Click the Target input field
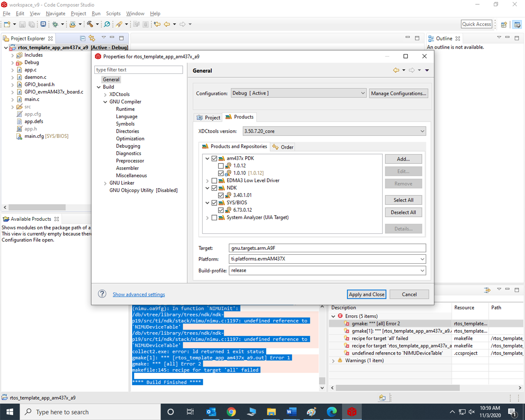525x420 pixels. point(327,248)
